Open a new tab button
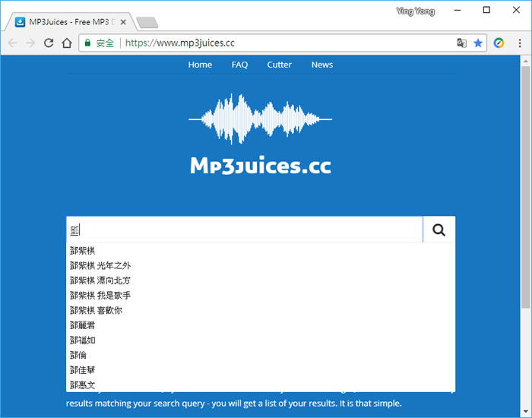Image resolution: width=532 pixels, height=418 pixels. pos(147,22)
